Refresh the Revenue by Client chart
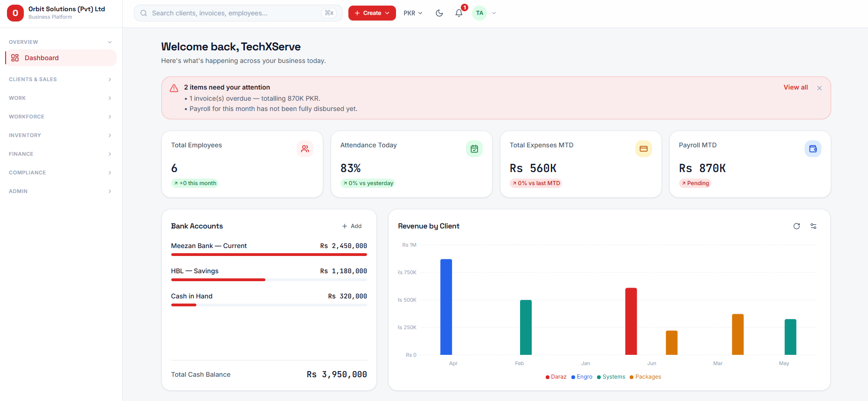This screenshot has height=401, width=868. click(797, 226)
